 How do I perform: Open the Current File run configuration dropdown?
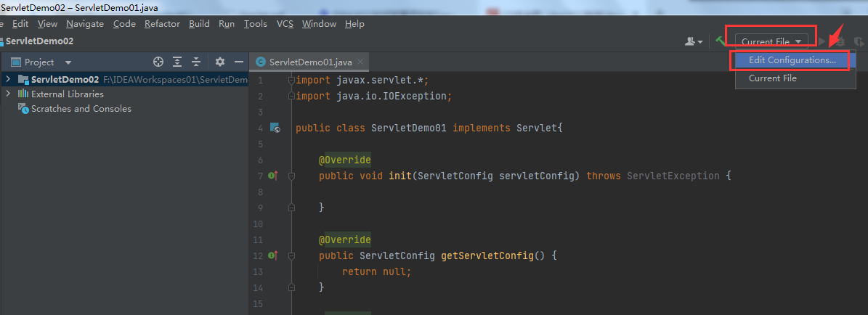pos(771,41)
